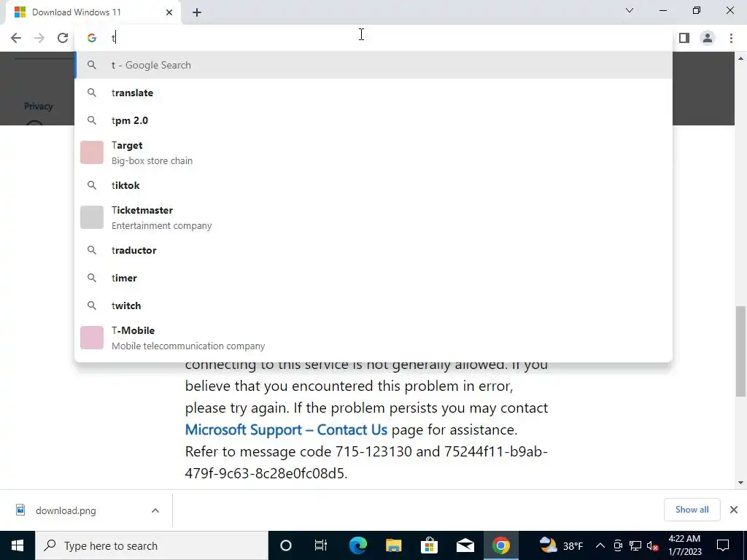The height and width of the screenshot is (560, 747).
Task: Select the 't - Google Search' suggestion
Action: coord(373,65)
